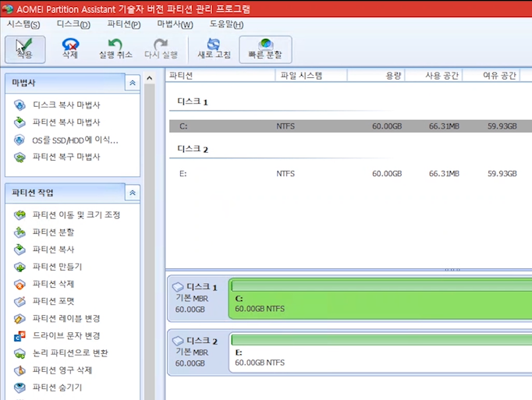The height and width of the screenshot is (400, 532).
Task: Select 파티션 레이블 변경 operation
Action: [57, 319]
